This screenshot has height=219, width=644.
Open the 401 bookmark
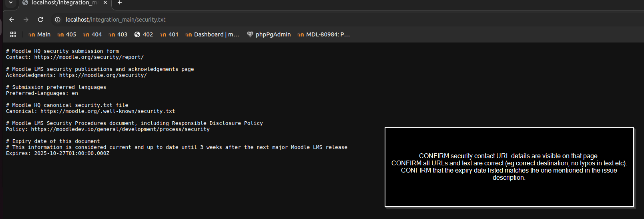point(169,34)
